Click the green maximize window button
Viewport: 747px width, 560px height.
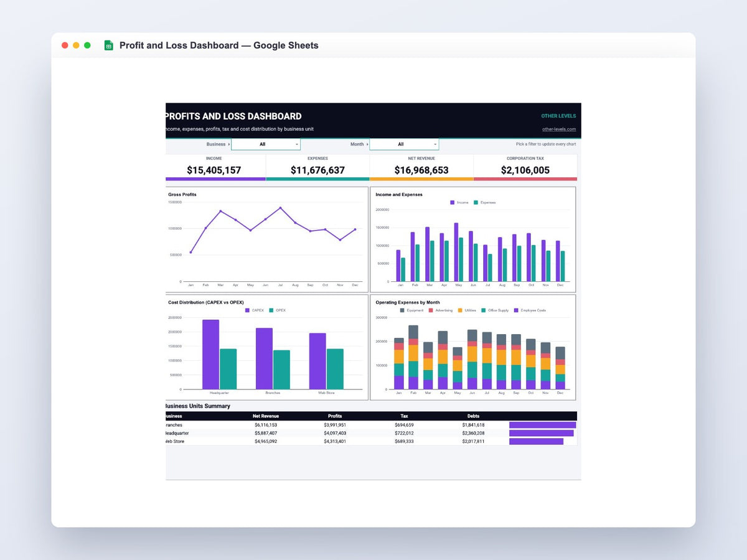point(88,45)
